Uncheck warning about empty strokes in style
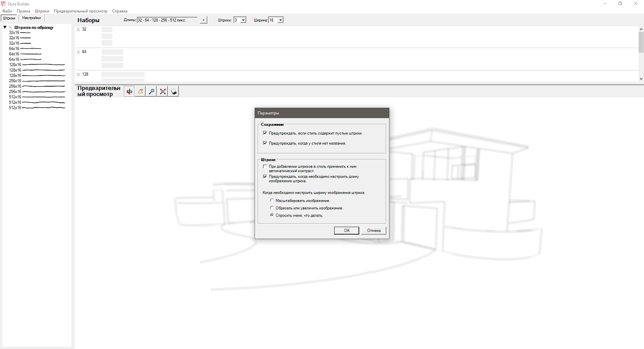The image size is (644, 349). pos(265,133)
